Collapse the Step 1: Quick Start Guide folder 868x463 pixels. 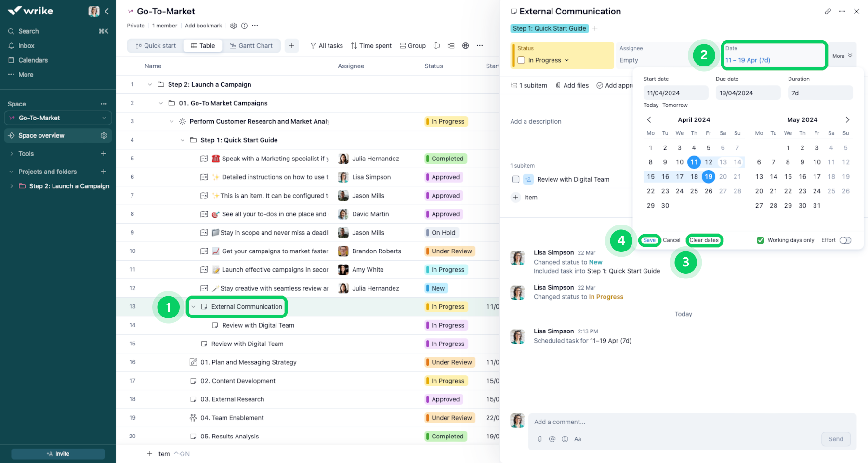182,140
